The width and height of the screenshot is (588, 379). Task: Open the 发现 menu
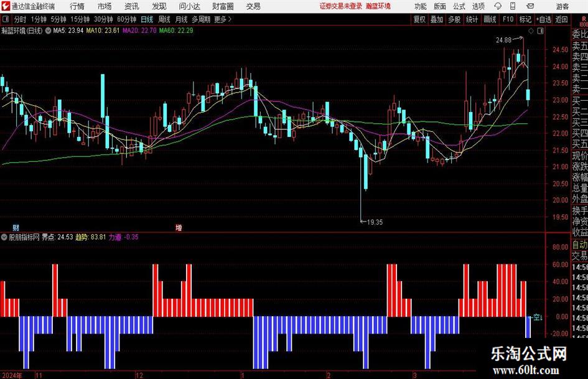[x=159, y=6]
